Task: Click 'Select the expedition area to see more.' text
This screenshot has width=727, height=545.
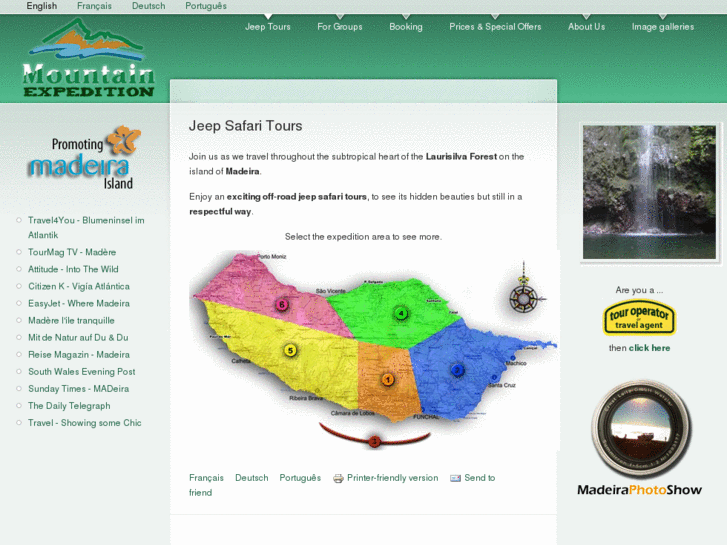Action: (363, 237)
